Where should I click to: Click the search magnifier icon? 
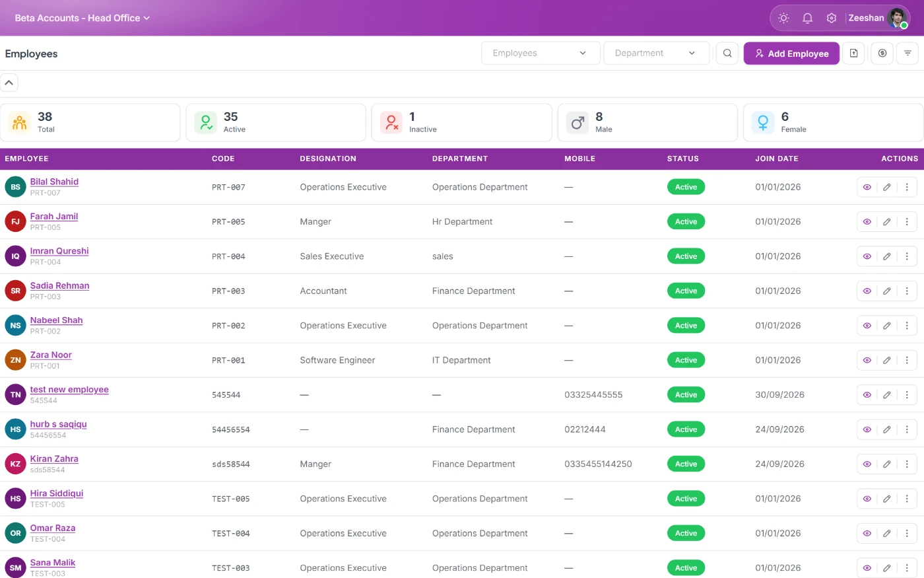pos(727,54)
